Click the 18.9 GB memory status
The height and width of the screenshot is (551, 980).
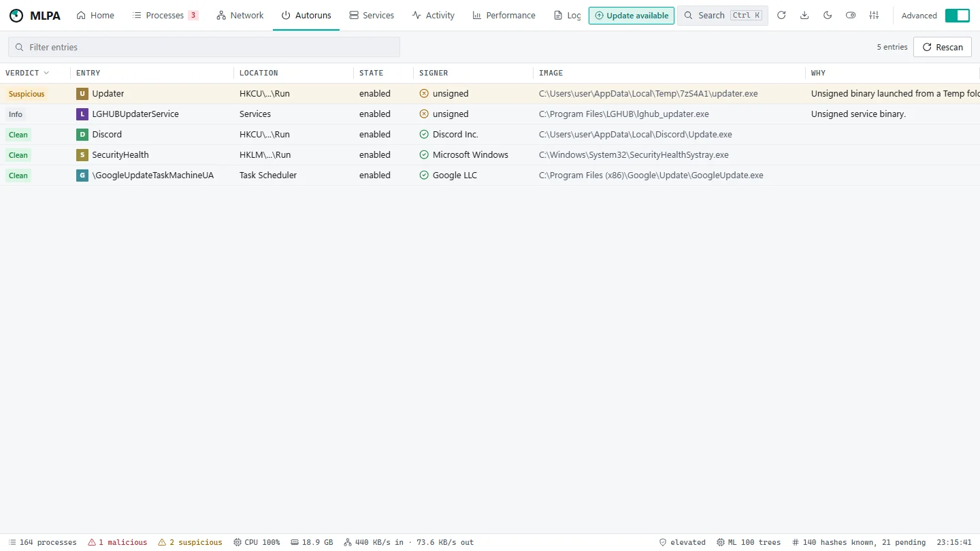(312, 542)
